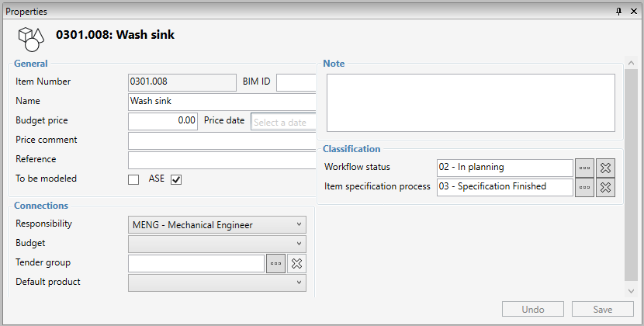
Task: Click inside the Note text area
Action: tap(470, 102)
